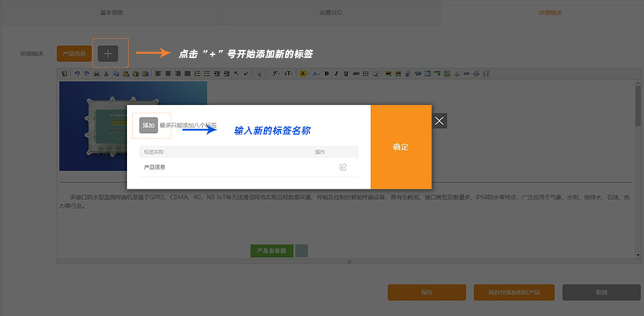
Task: Select the orange 产品信息 tag tab
Action: (74, 53)
